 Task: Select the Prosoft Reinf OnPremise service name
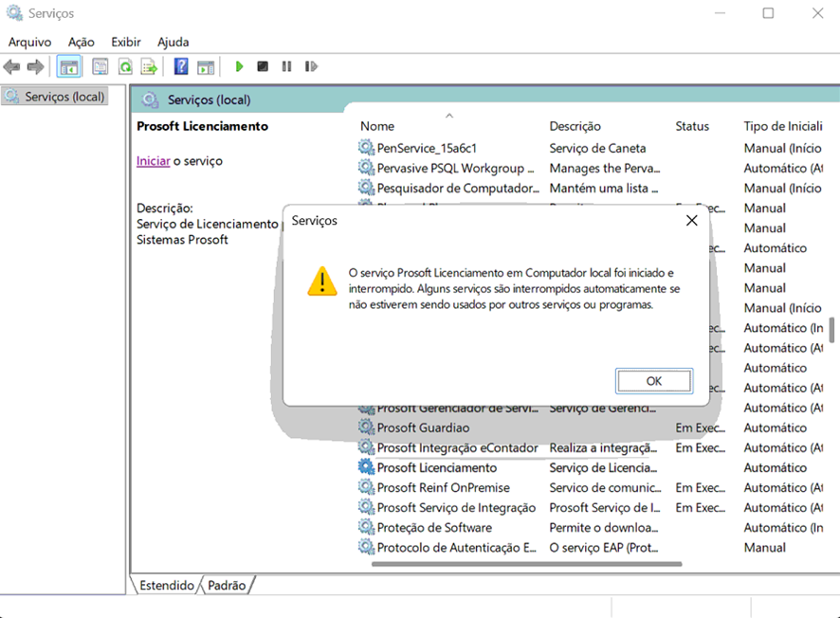click(x=443, y=487)
